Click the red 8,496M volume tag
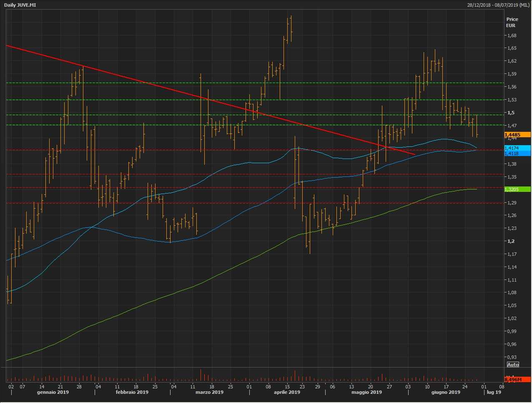 tap(517, 380)
